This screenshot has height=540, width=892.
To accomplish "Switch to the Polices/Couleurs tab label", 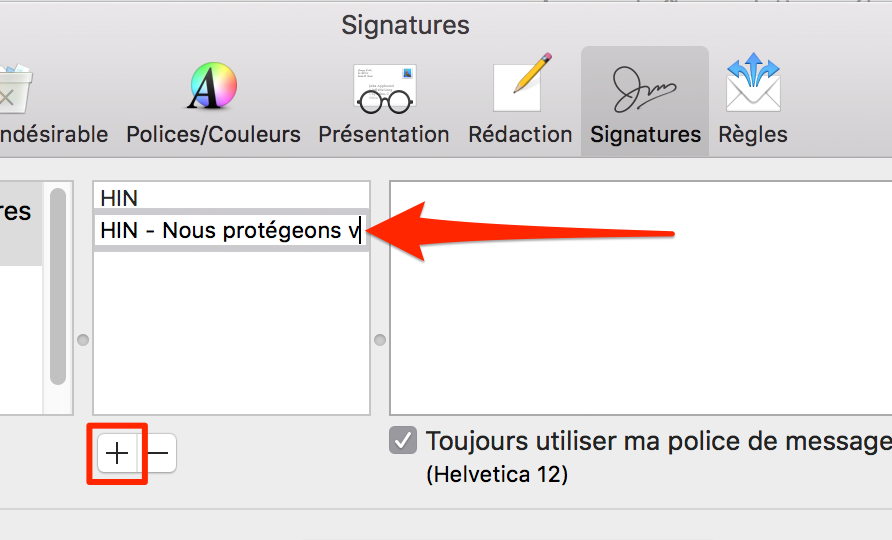I will coord(213,135).
